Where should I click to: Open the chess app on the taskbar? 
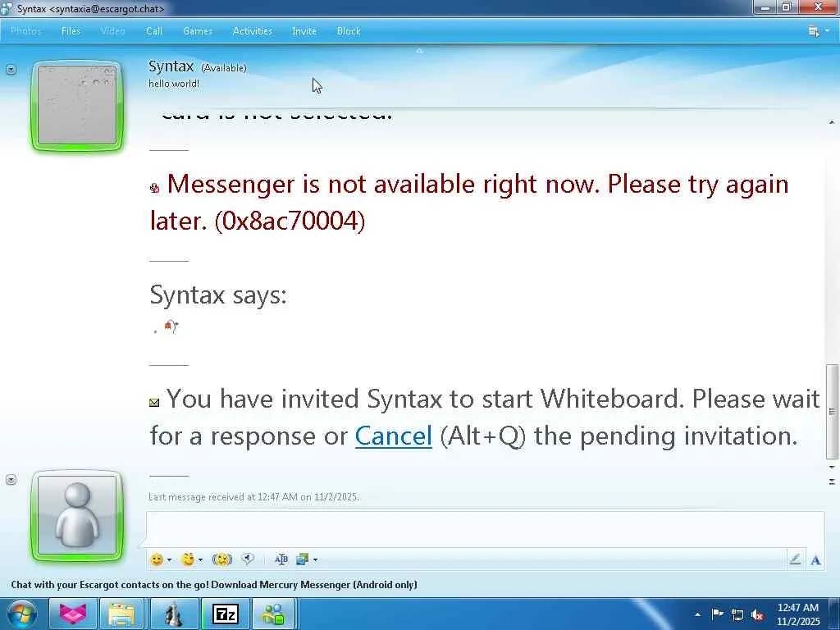pos(173,614)
